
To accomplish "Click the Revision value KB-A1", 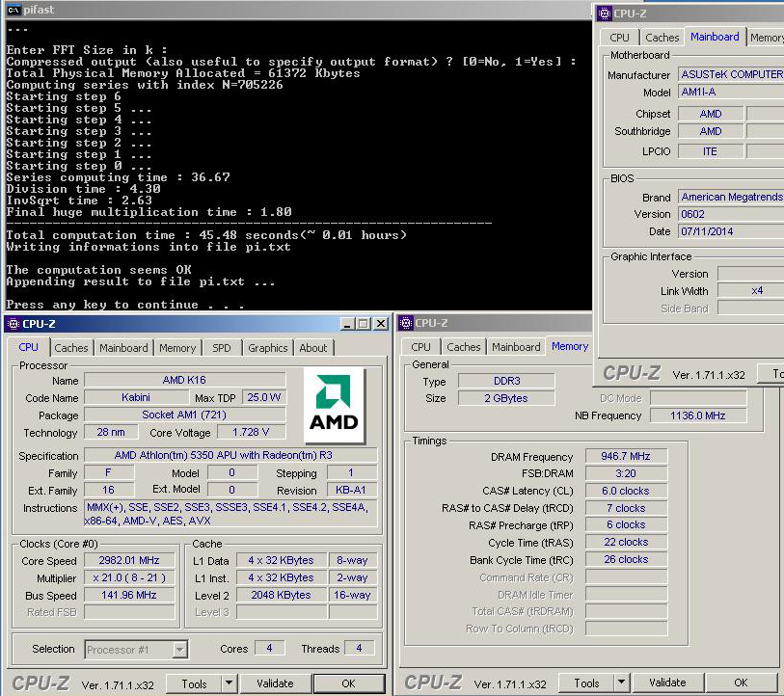I will coord(351,490).
